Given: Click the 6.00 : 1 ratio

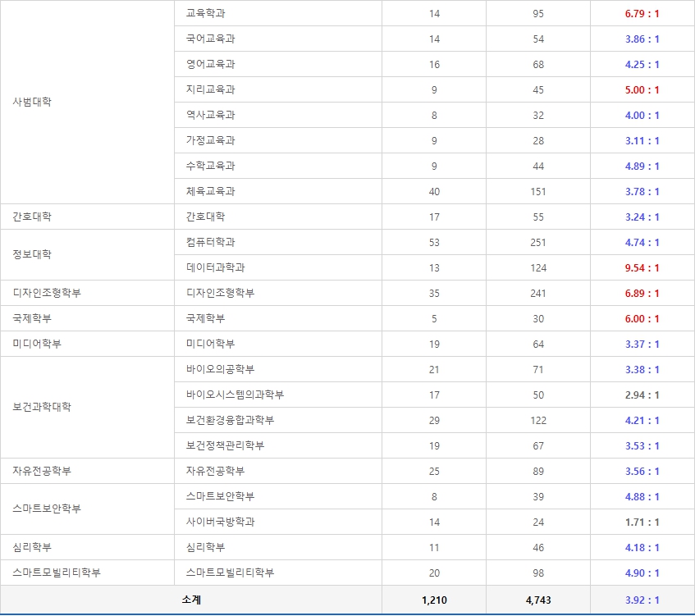Looking at the screenshot, I should (x=642, y=318).
